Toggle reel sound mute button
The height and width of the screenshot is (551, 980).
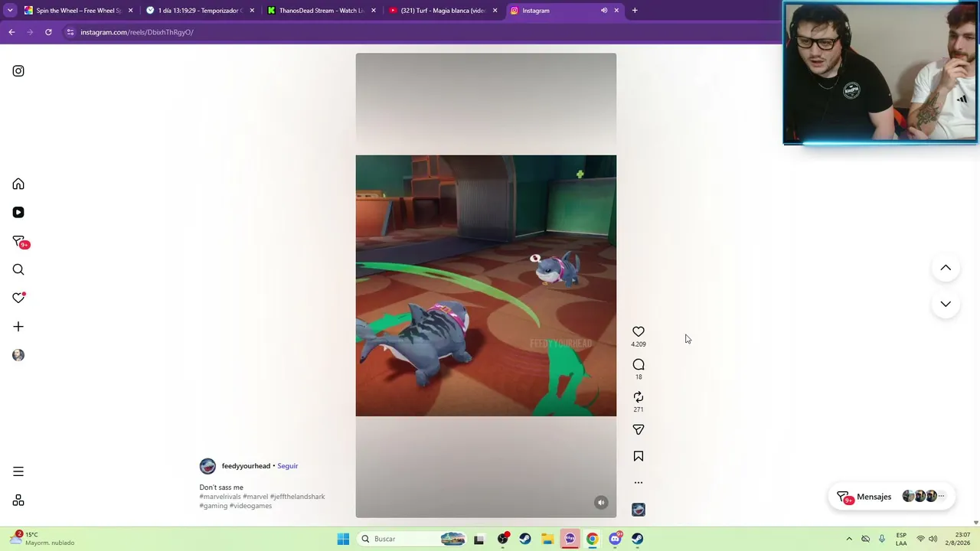601,503
